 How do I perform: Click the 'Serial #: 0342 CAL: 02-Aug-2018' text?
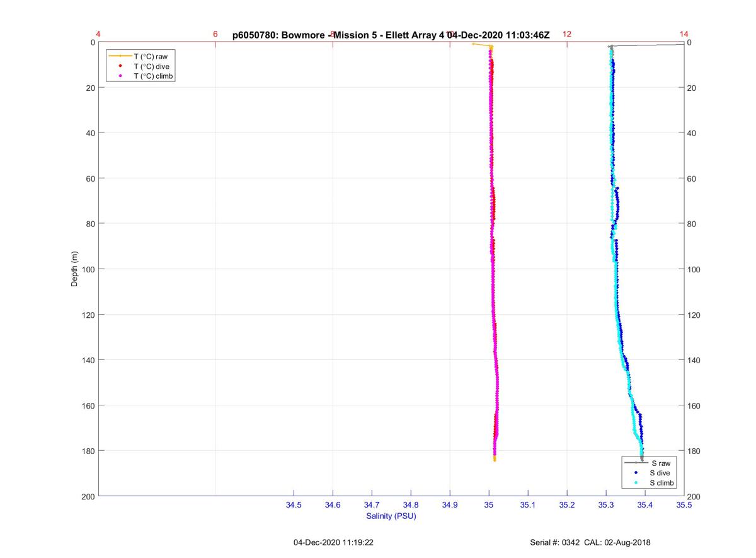pyautogui.click(x=591, y=542)
